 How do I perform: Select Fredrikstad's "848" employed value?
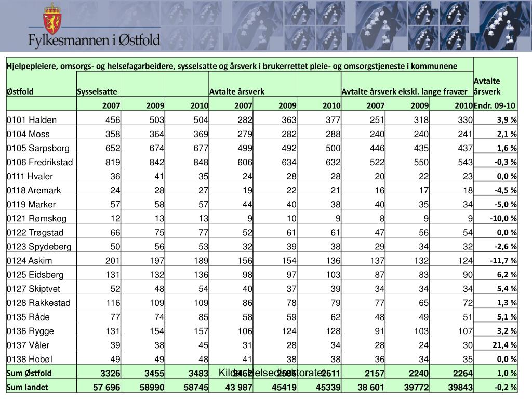pos(201,162)
